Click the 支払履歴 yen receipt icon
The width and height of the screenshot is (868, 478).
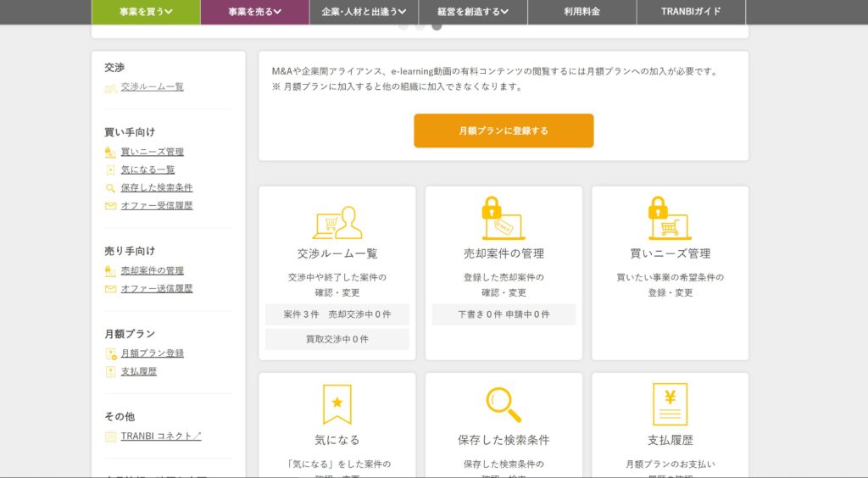(x=670, y=404)
